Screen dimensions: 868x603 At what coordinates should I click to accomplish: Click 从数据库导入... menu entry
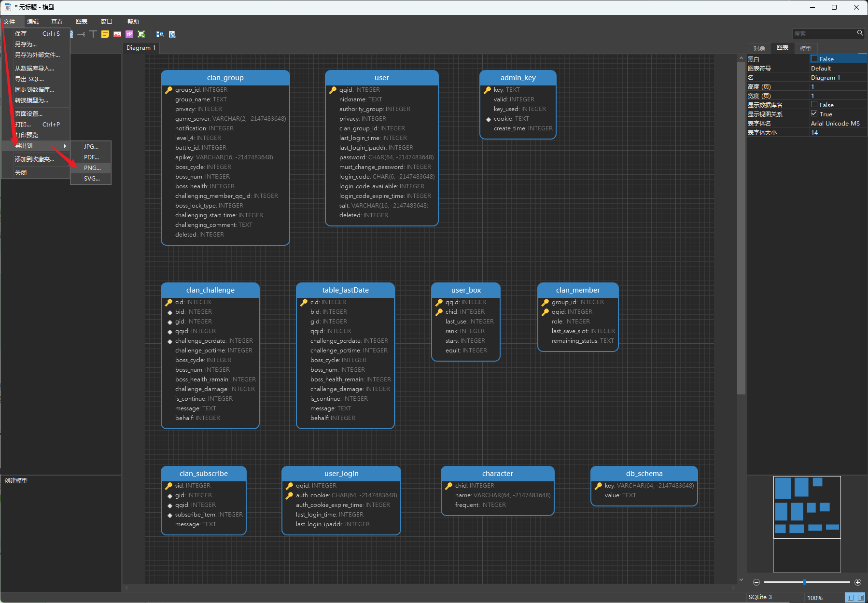tap(36, 68)
